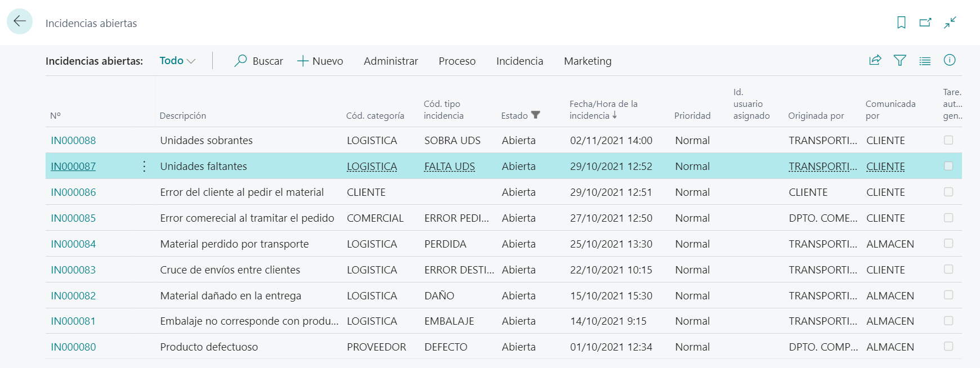Screen dimensions: 980x368
Task: Click the collapse page arrows icon
Action: 950,23
